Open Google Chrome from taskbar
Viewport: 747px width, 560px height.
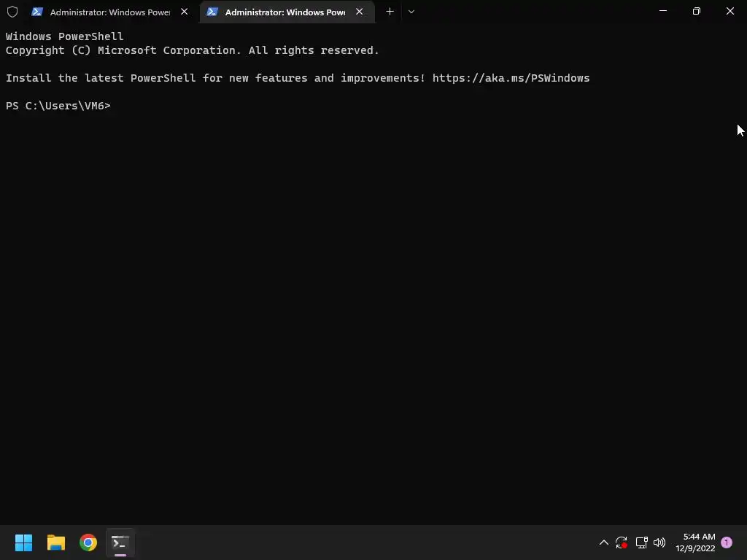click(88, 542)
